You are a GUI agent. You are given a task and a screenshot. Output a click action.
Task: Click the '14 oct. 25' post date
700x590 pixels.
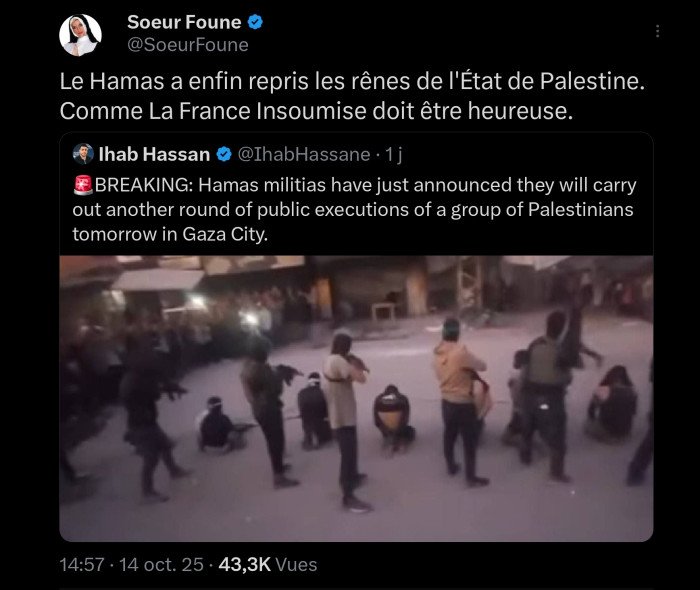(x=161, y=565)
